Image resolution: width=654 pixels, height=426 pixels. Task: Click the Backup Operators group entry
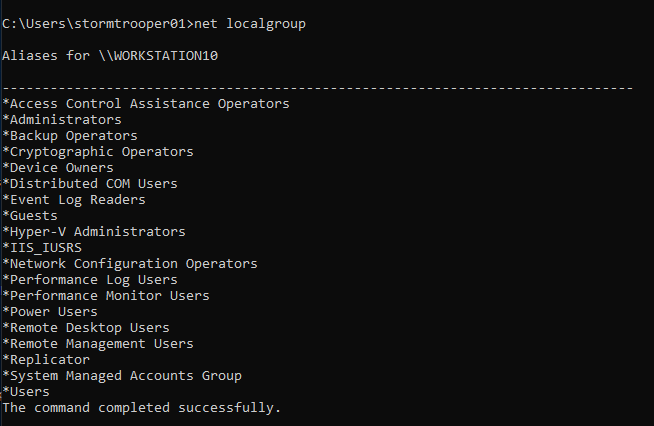(70, 136)
